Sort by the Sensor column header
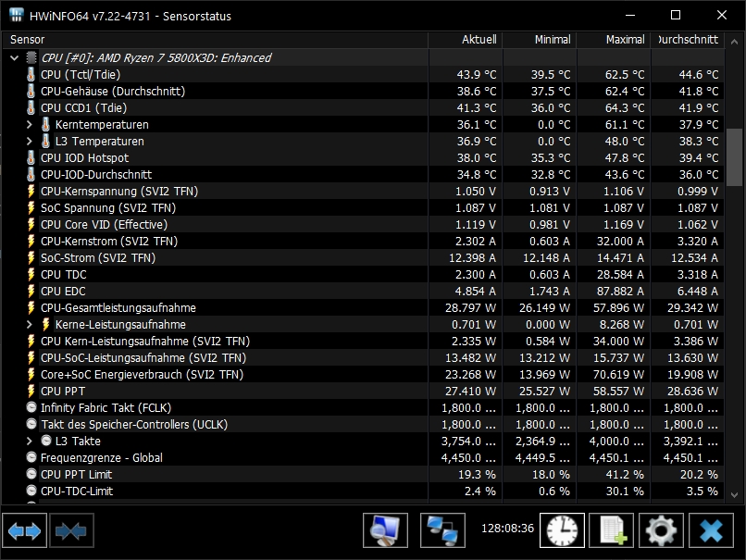Viewport: 746px width, 560px height. (215, 40)
